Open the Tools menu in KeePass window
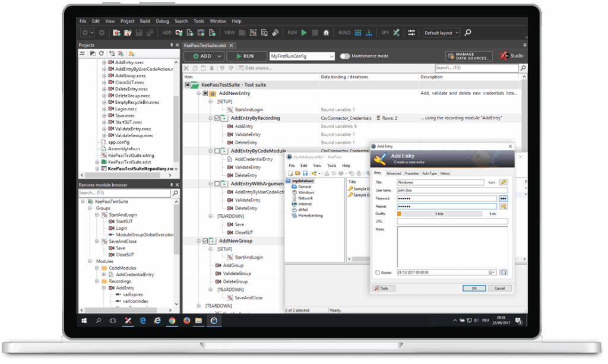Image resolution: width=608 pixels, height=364 pixels. pos(331,166)
